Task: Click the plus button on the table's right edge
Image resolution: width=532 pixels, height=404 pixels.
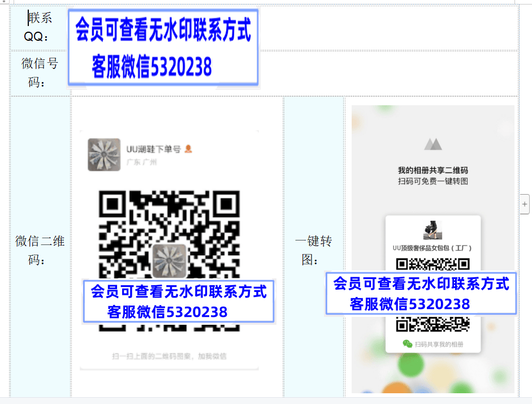Action: (x=525, y=204)
